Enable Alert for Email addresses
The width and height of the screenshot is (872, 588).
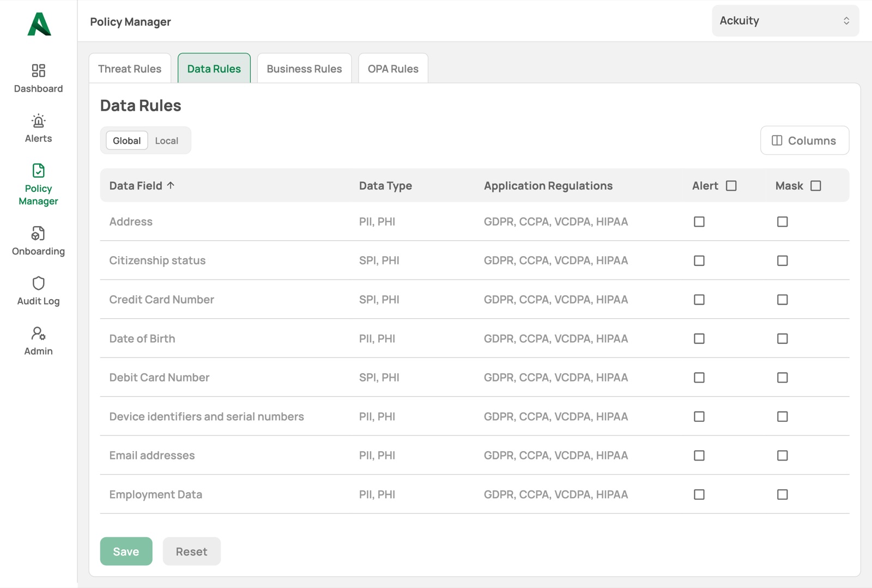point(699,456)
